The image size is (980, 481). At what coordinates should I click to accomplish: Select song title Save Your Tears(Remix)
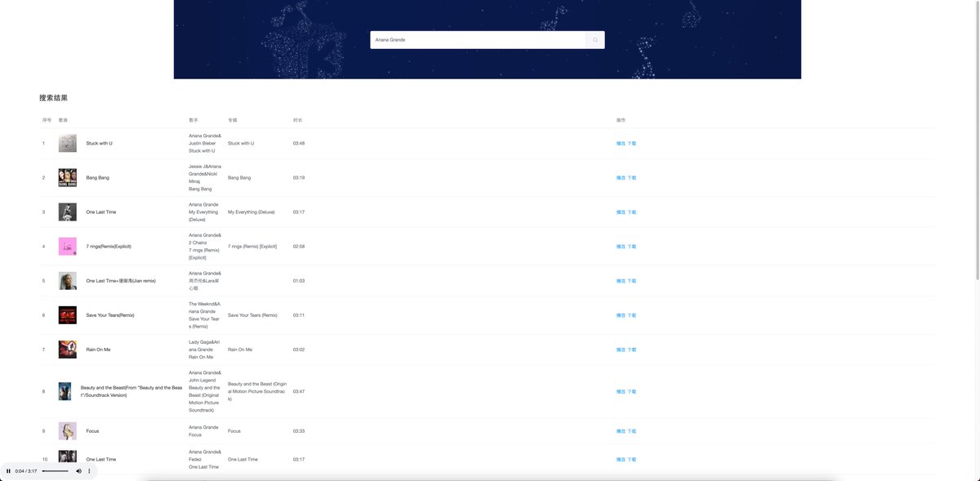110,314
